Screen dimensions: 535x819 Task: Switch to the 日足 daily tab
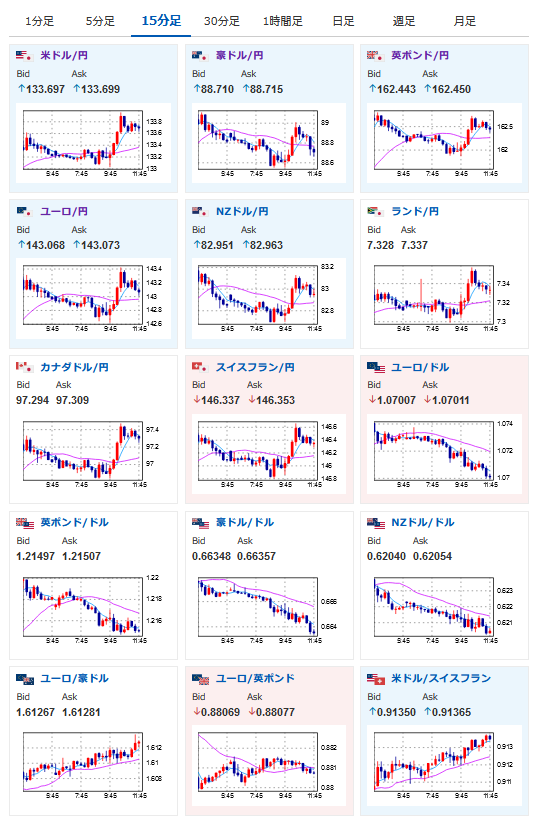coord(343,21)
